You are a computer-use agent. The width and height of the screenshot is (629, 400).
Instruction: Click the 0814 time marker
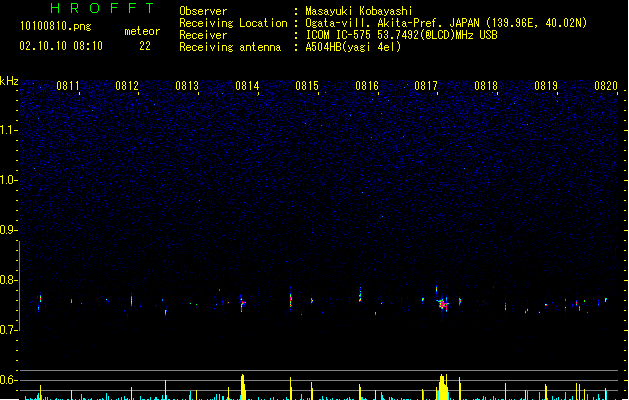click(247, 86)
